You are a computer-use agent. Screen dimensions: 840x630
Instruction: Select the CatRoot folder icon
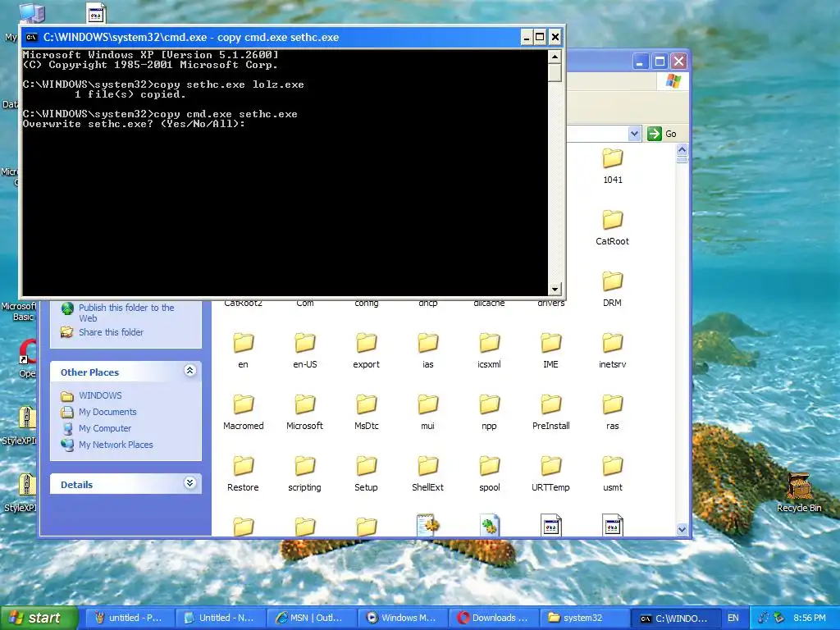pos(612,220)
